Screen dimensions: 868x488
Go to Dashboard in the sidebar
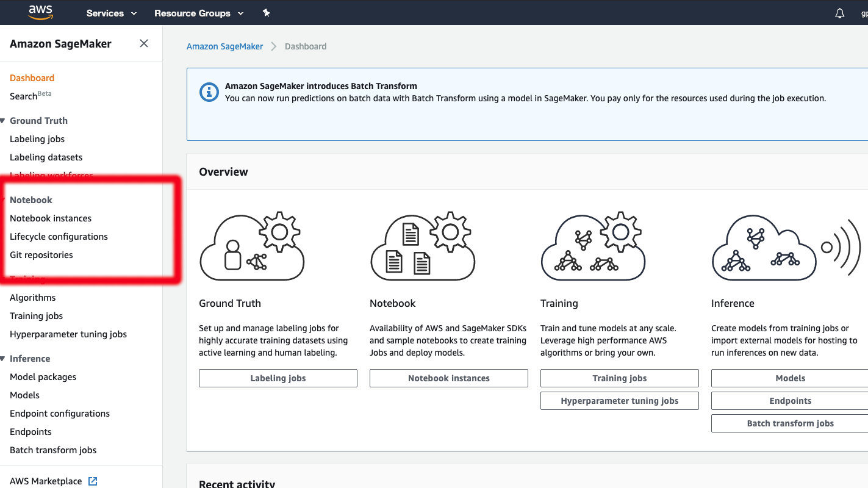point(32,78)
